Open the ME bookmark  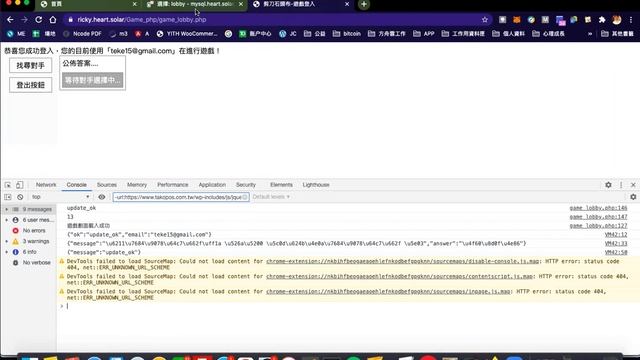pos(16,34)
